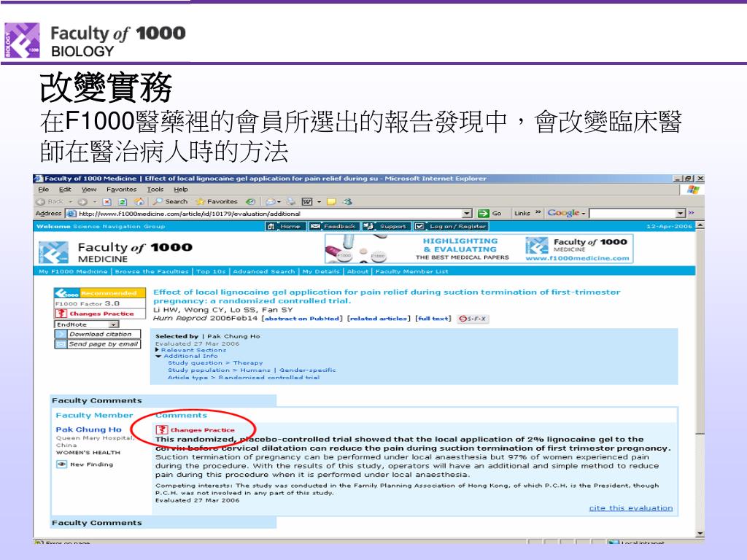Click the cite this evaluation link
This screenshot has height=560, width=747.
point(631,508)
